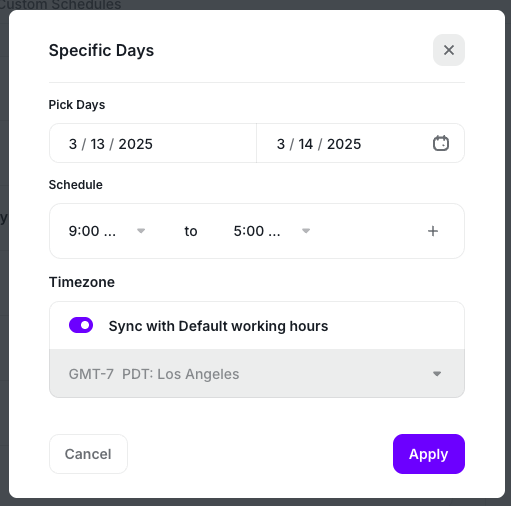Click the Sync with Default working hours label
The width and height of the screenshot is (511, 506).
pyautogui.click(x=218, y=326)
